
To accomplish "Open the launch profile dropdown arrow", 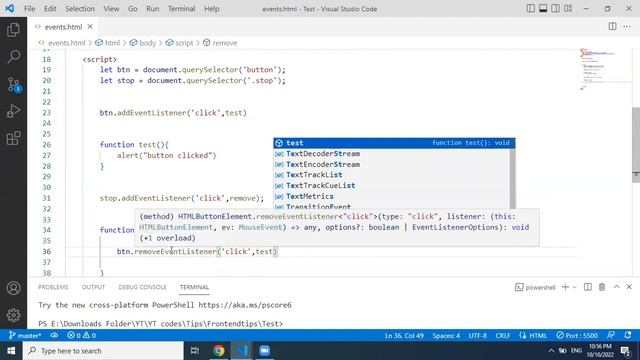I will 575,287.
